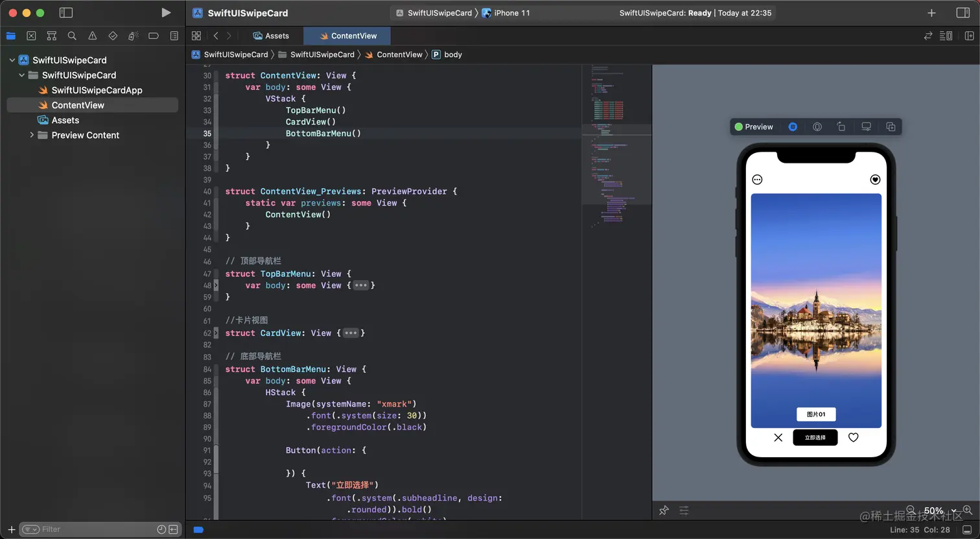This screenshot has width=980, height=539.
Task: Expand the Preview Content folder
Action: point(32,135)
